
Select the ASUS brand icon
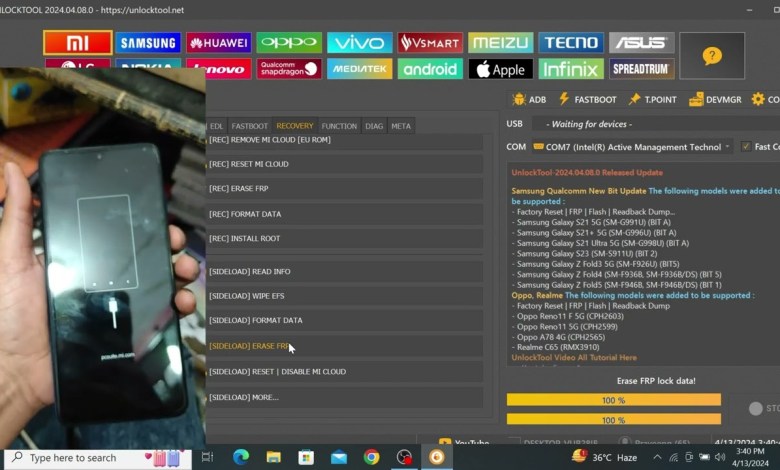point(642,43)
